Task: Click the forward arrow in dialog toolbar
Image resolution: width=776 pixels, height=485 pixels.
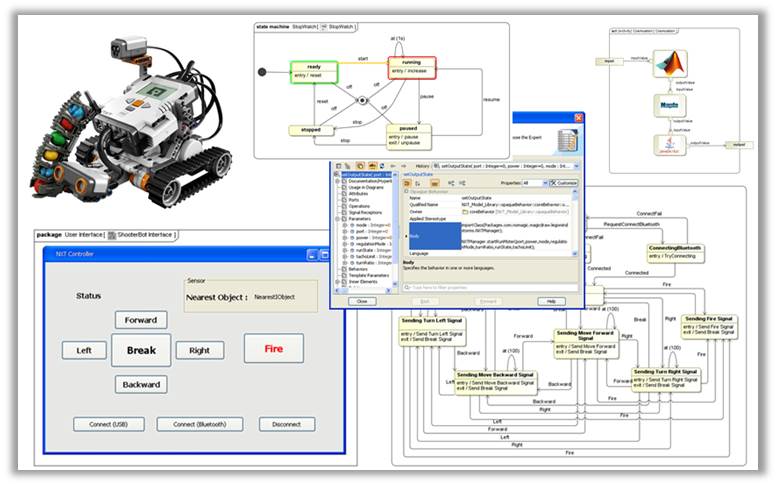Action: 404,166
